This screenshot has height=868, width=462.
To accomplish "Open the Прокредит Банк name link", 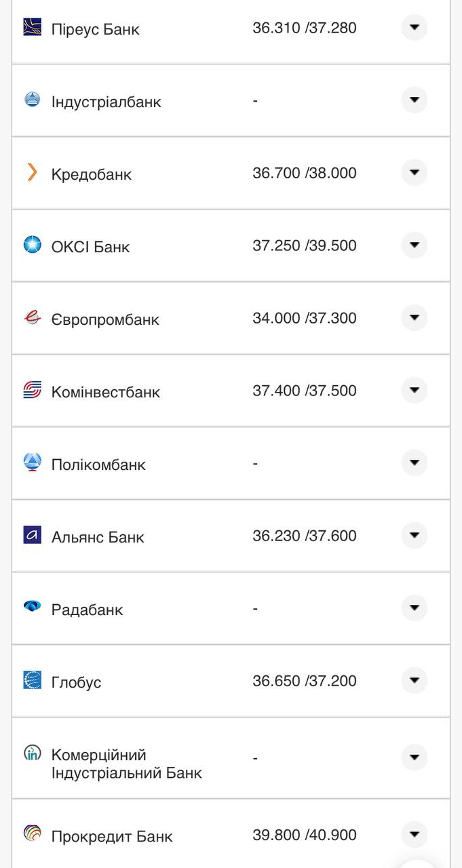I will pyautogui.click(x=112, y=837).
